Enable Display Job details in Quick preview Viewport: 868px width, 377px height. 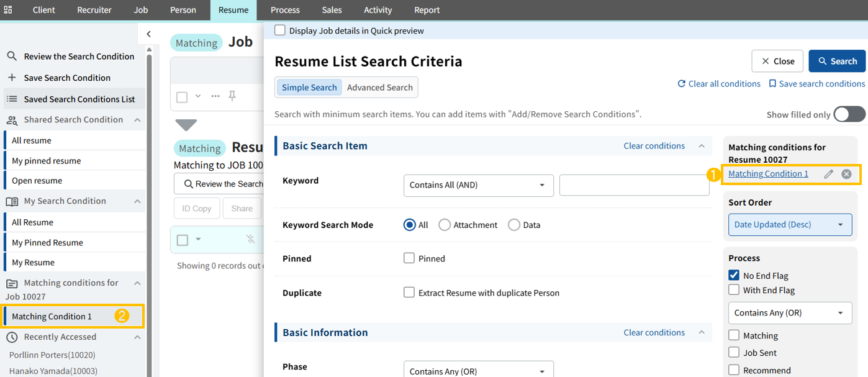pos(280,30)
